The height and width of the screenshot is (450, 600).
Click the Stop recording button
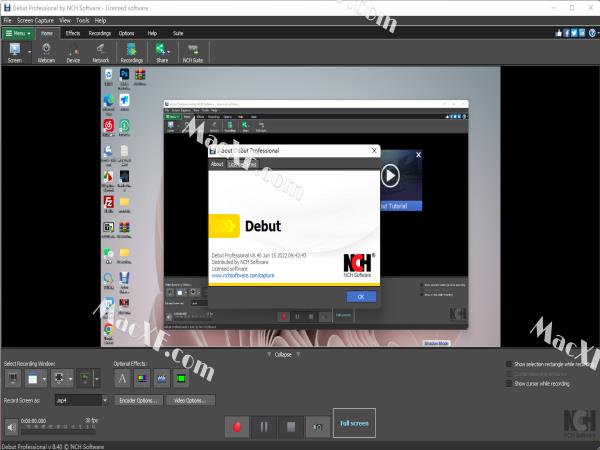pos(290,426)
